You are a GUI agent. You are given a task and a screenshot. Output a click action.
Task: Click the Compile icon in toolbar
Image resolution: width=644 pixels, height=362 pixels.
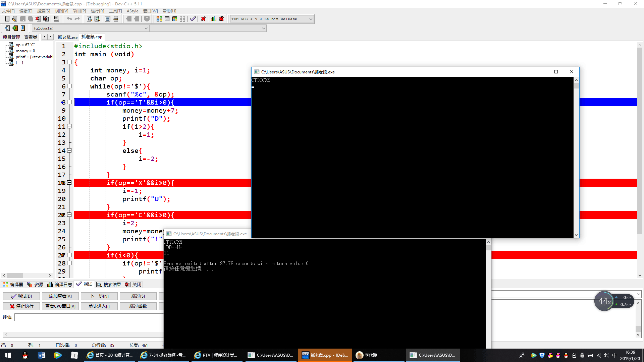159,19
